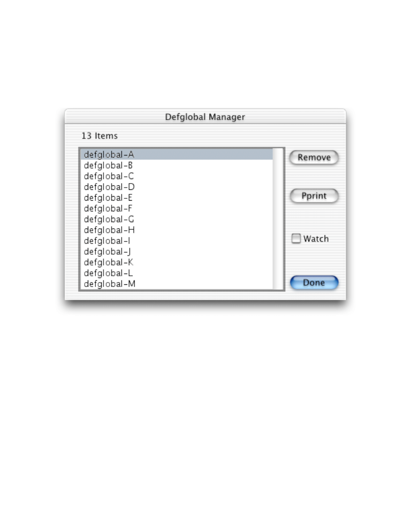Click the Pprint button
Screen dimensions: 411x532
[314, 196]
